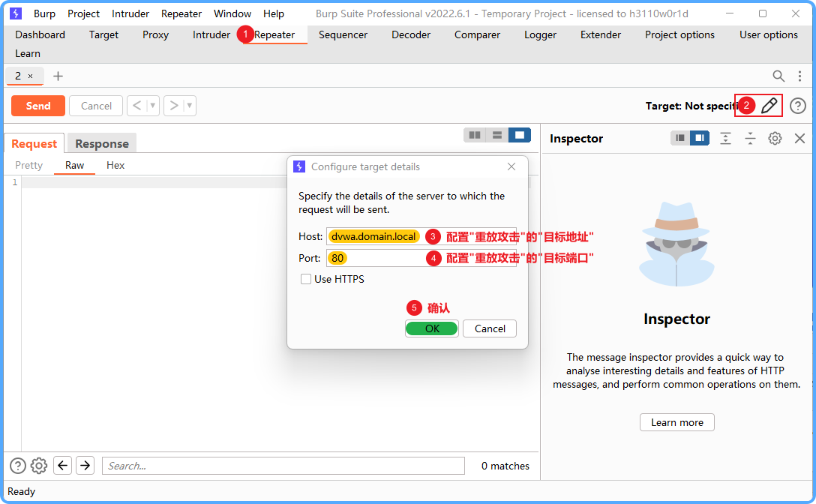This screenshot has height=504, width=816.
Task: Open the Burp menu
Action: point(44,13)
